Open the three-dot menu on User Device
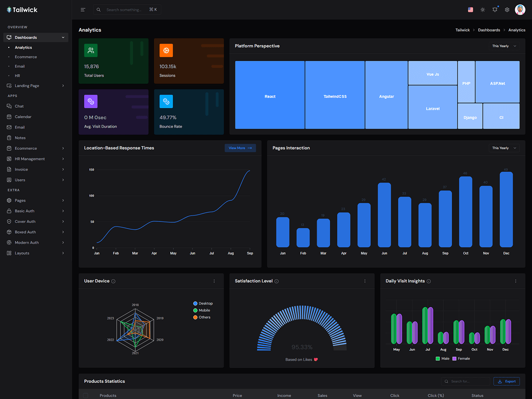Screen dimensions: 532x399 pyautogui.click(x=214, y=281)
